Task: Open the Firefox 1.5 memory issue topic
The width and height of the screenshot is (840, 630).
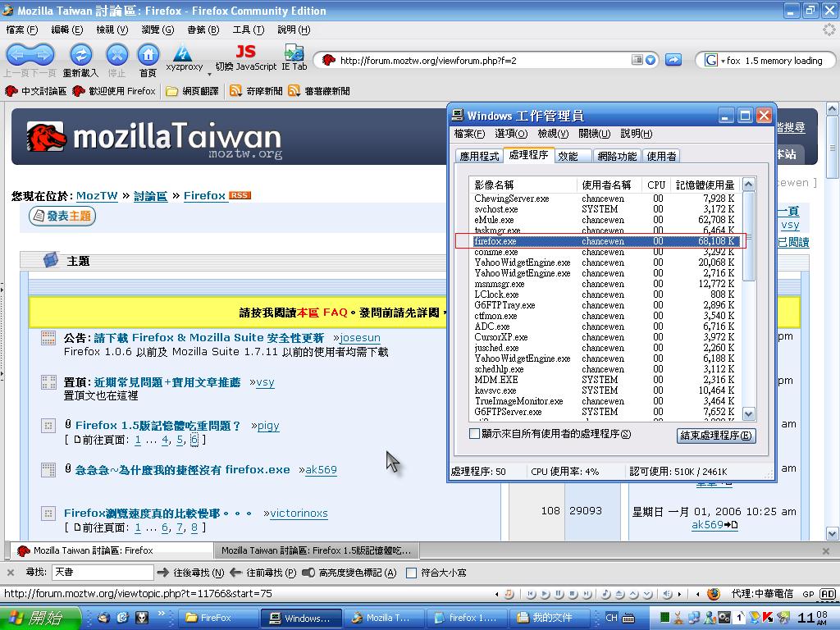Action: [157, 426]
